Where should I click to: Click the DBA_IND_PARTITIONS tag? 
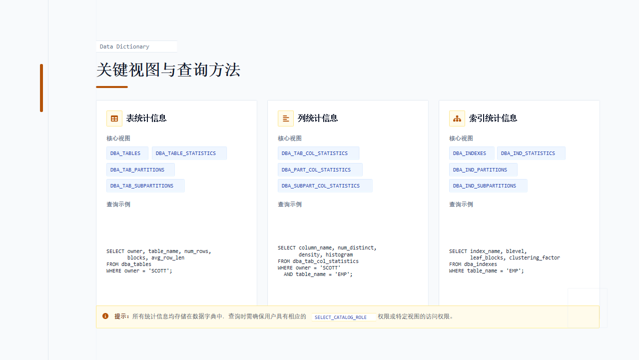click(483, 170)
